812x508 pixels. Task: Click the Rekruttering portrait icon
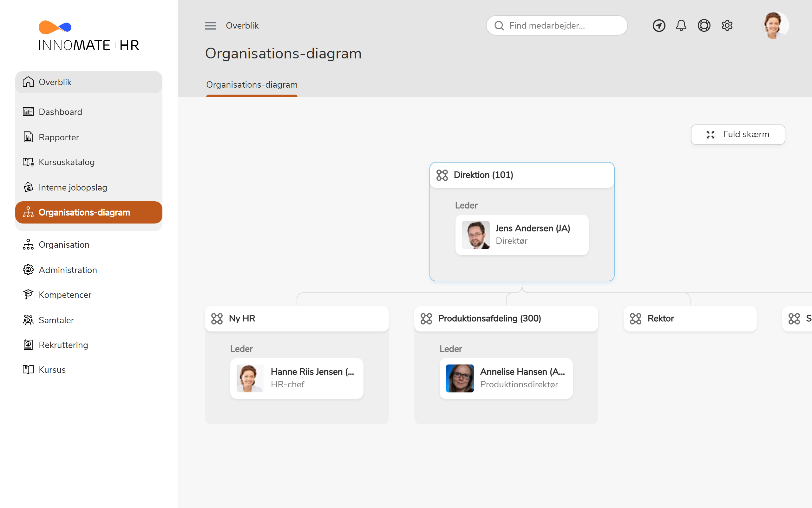[x=28, y=345]
